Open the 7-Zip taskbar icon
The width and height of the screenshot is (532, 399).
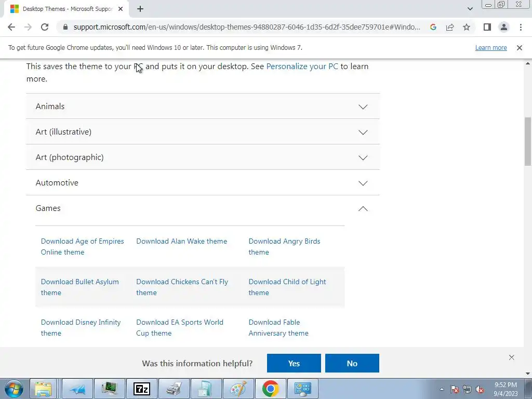tap(142, 389)
